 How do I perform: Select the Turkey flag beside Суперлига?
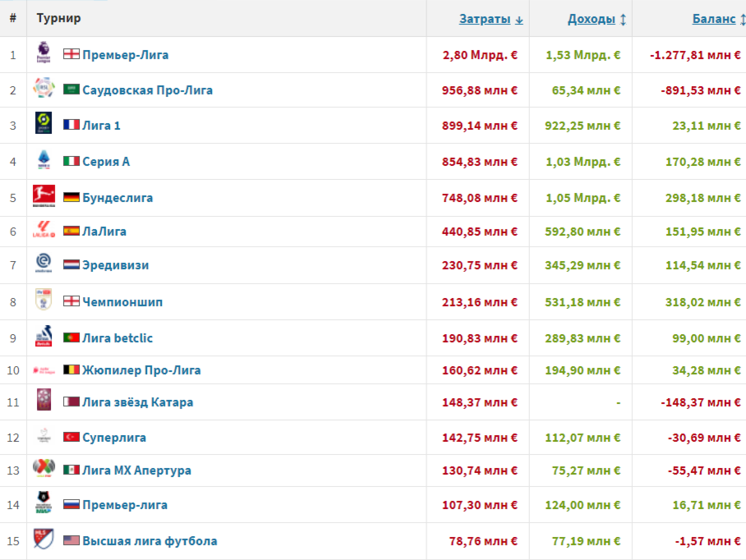[x=71, y=436]
